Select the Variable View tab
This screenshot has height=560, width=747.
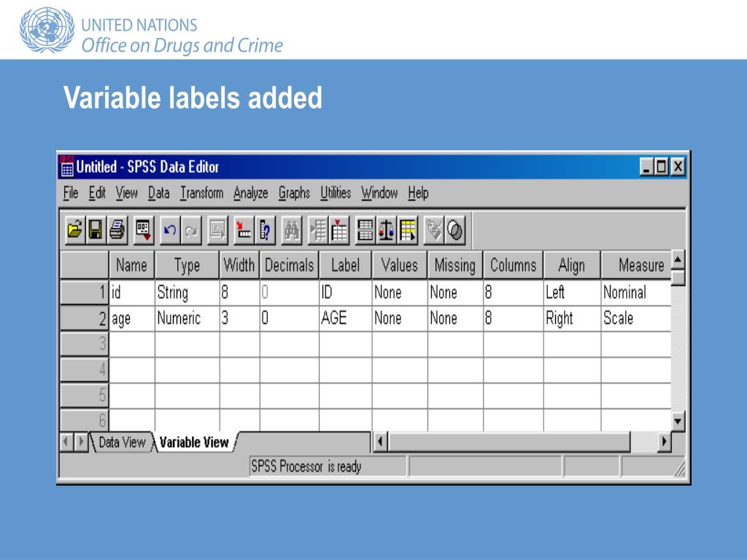point(194,443)
